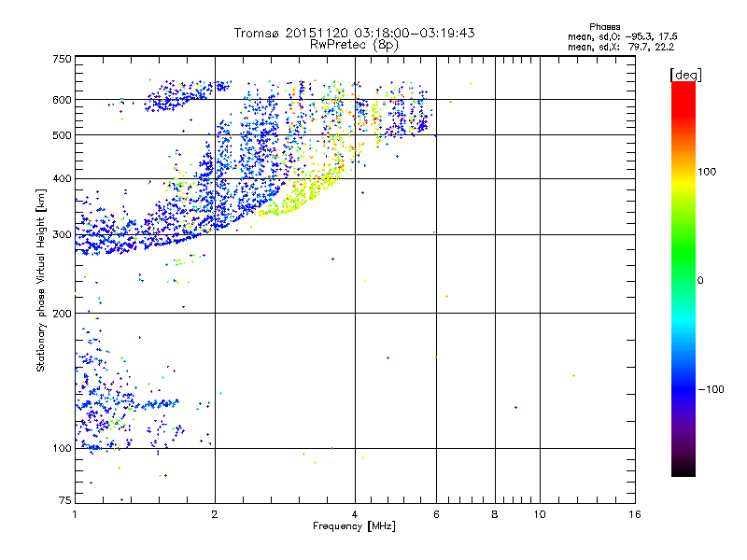Image resolution: width=747 pixels, height=560 pixels.
Task: Click the x-axis tick label 2
Action: click(x=215, y=514)
